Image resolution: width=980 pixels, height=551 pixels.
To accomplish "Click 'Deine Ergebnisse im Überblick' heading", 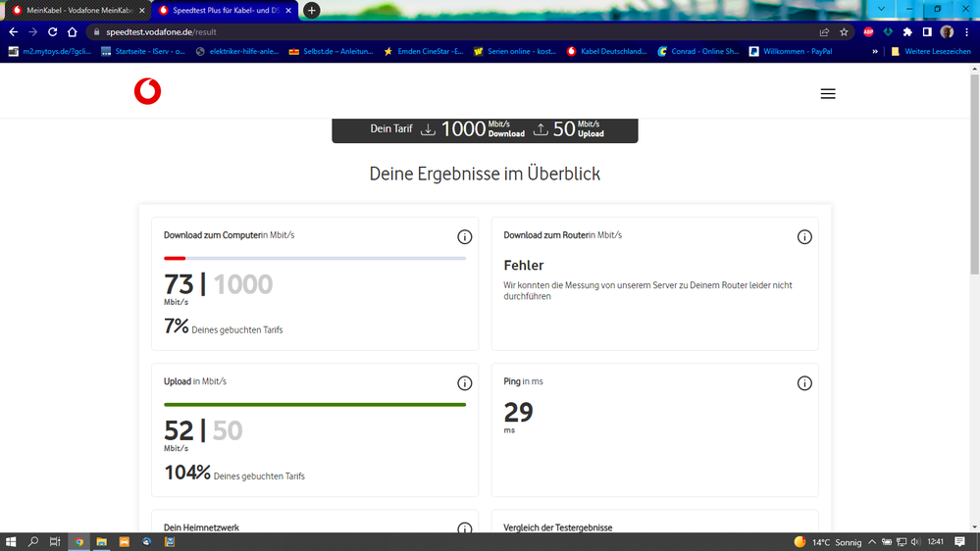I will 485,174.
